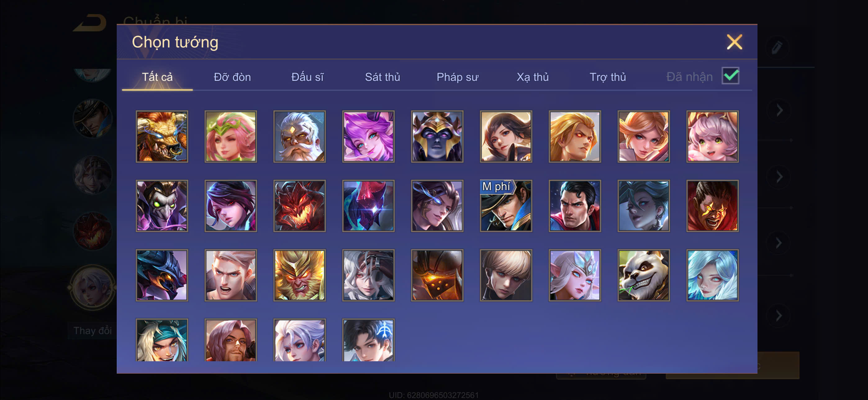Filter heroes by Xạ thủ
Viewport: 868px width, 400px height.
point(532,77)
